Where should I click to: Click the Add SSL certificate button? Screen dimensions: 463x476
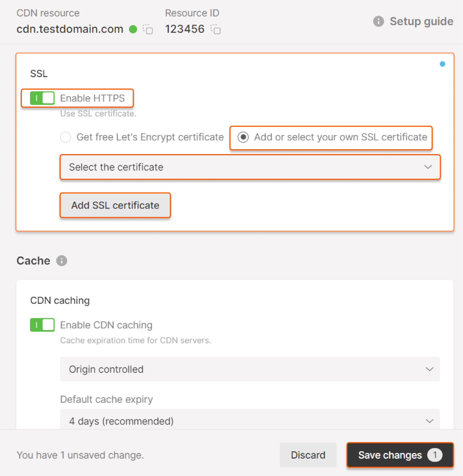(x=115, y=205)
